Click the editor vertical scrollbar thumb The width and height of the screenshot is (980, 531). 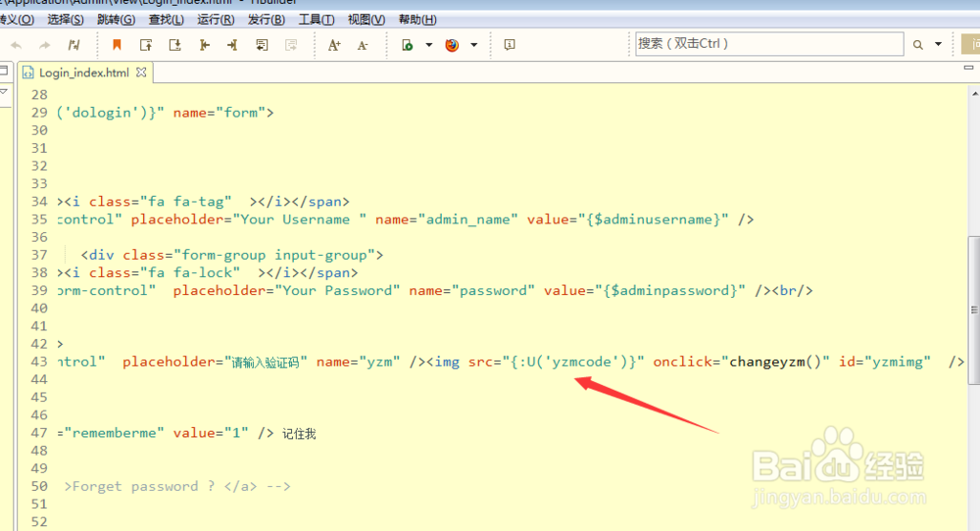(974, 310)
